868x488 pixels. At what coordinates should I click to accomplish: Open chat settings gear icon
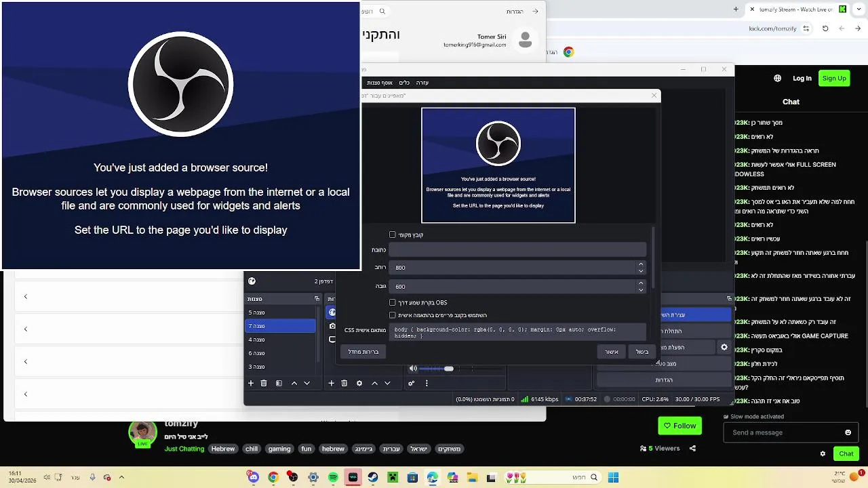[x=823, y=453]
